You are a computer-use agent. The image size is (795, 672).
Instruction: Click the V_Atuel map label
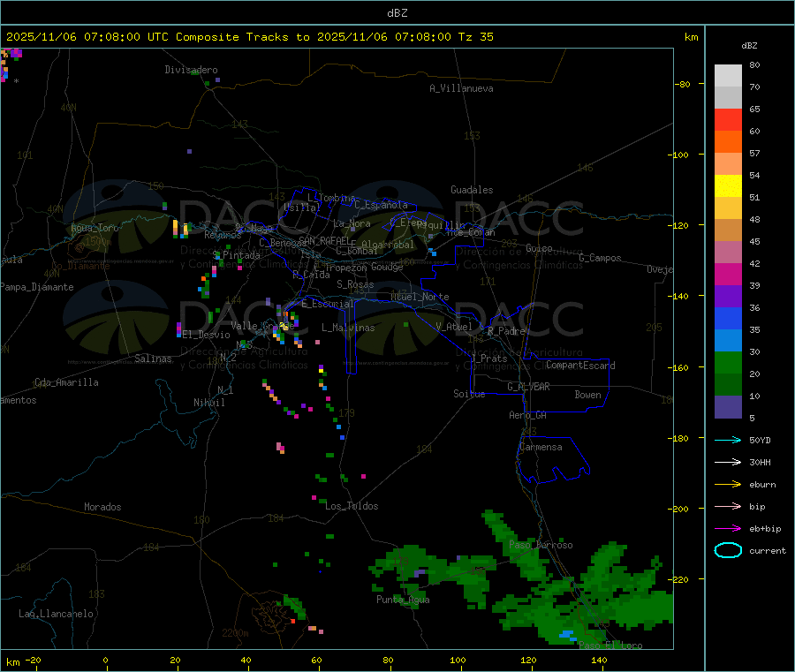(454, 327)
